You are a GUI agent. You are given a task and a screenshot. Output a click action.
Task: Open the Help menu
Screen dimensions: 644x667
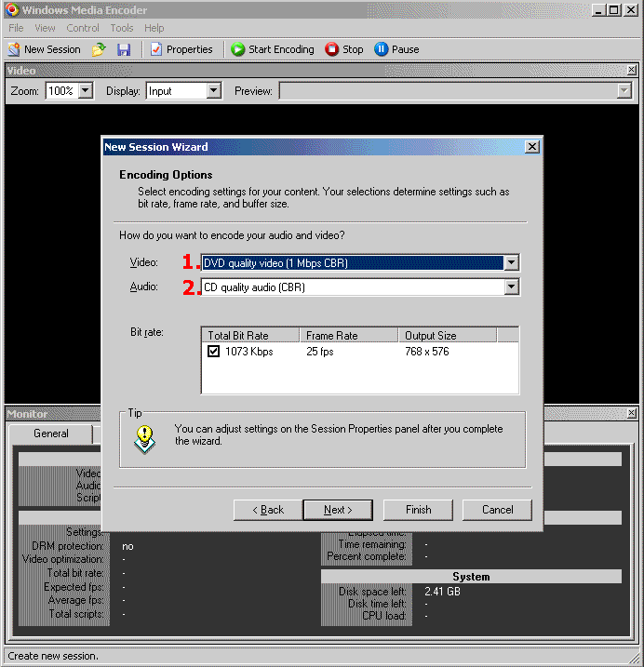(154, 28)
